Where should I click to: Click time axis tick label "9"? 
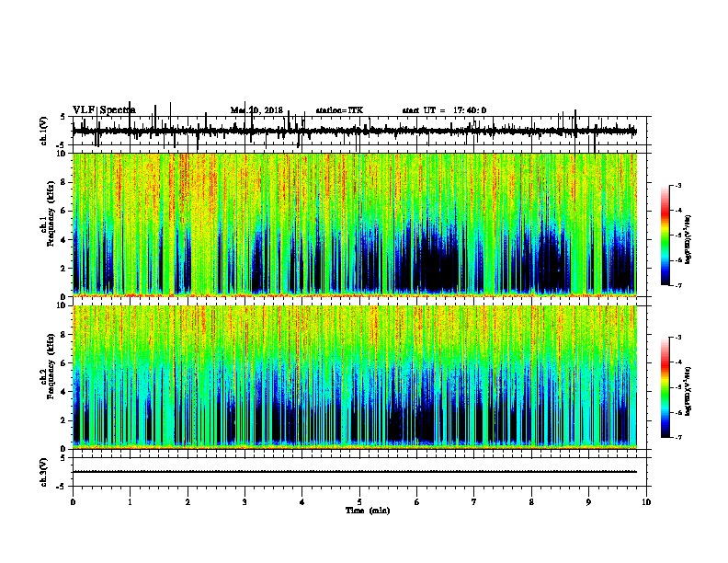[588, 502]
